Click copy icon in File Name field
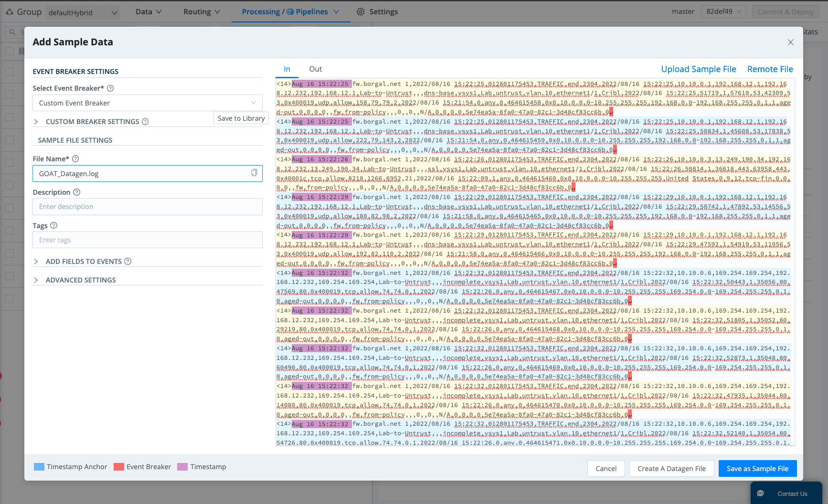 click(254, 173)
